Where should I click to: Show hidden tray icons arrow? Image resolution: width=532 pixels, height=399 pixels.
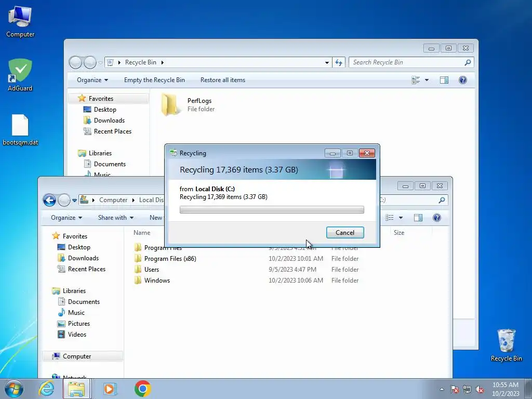coord(442,389)
